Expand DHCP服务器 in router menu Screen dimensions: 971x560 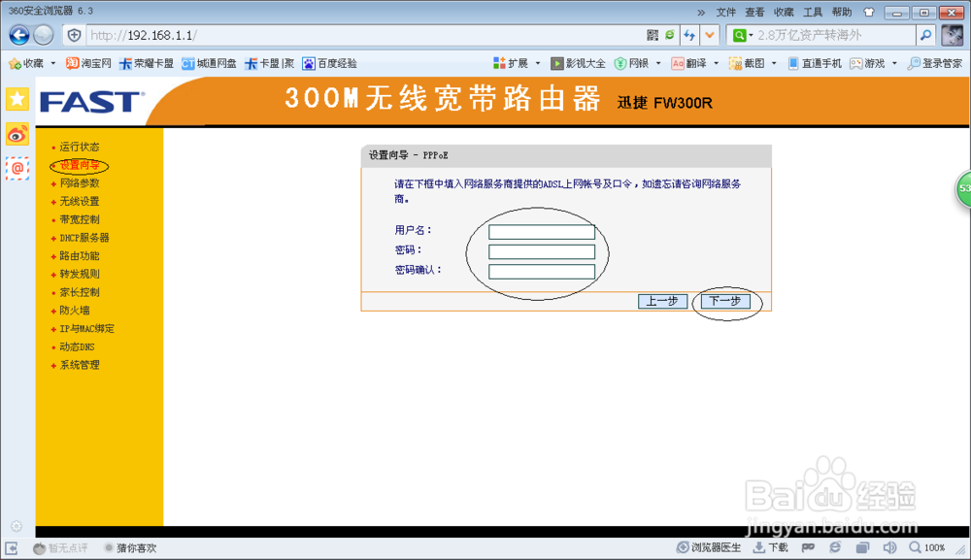click(84, 238)
